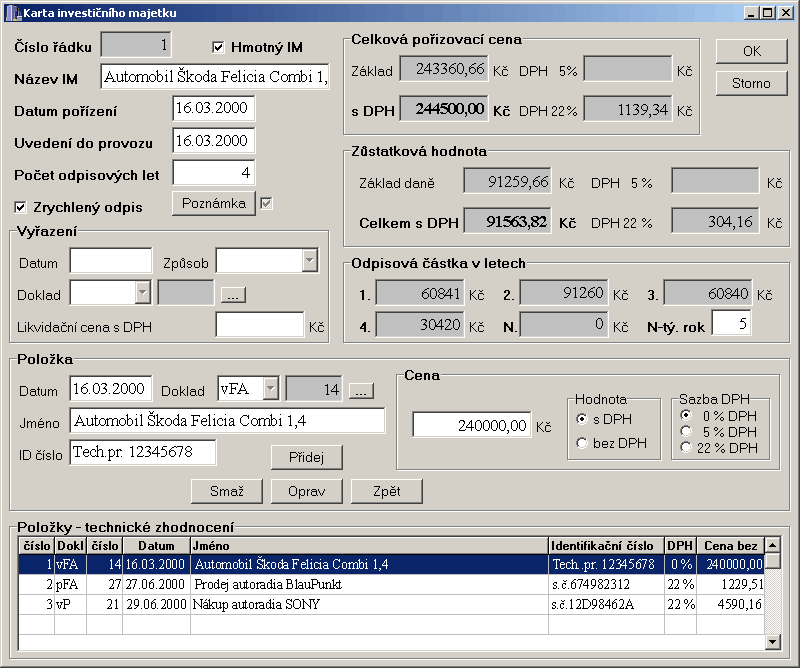This screenshot has height=668, width=800.
Task: Select row 'Prodej autoradia BlauPunkt'
Action: (x=391, y=584)
